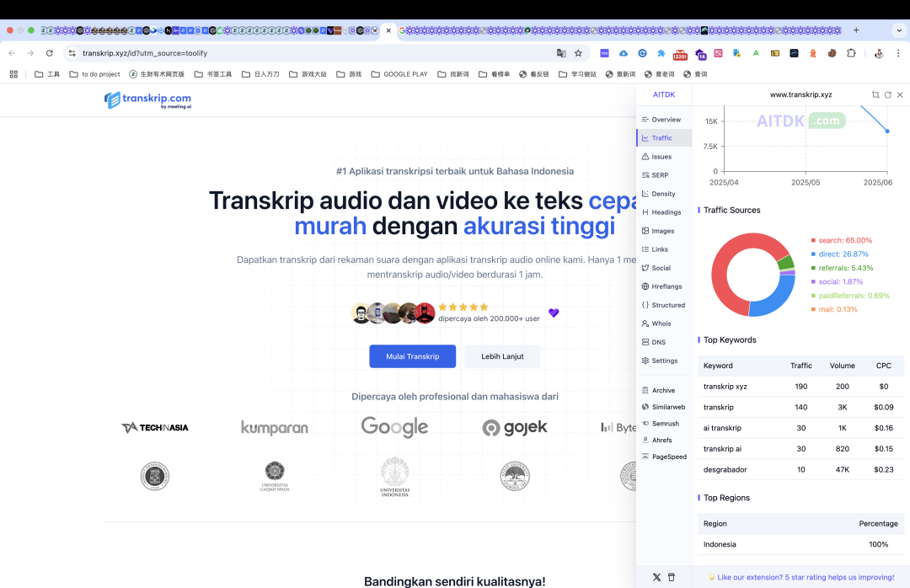Click the transkrip.com logo
Viewport: 910px width, 588px height.
[x=148, y=100]
